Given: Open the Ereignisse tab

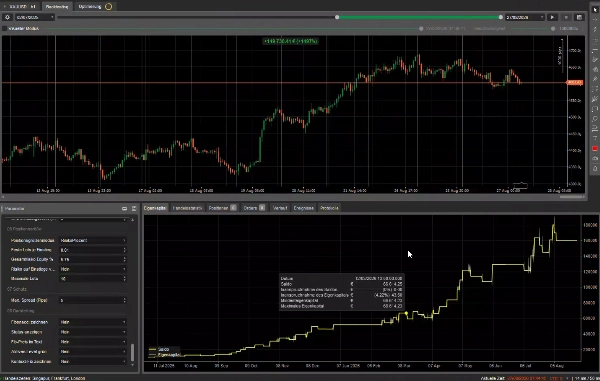Looking at the screenshot, I should [x=303, y=208].
